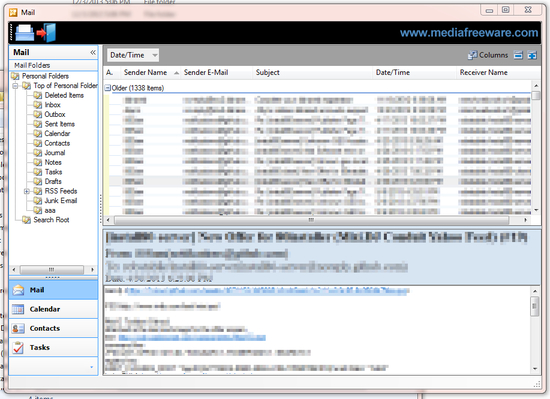Collapse the Mail navigation pane with the chevron
550x399 pixels.
tap(93, 52)
